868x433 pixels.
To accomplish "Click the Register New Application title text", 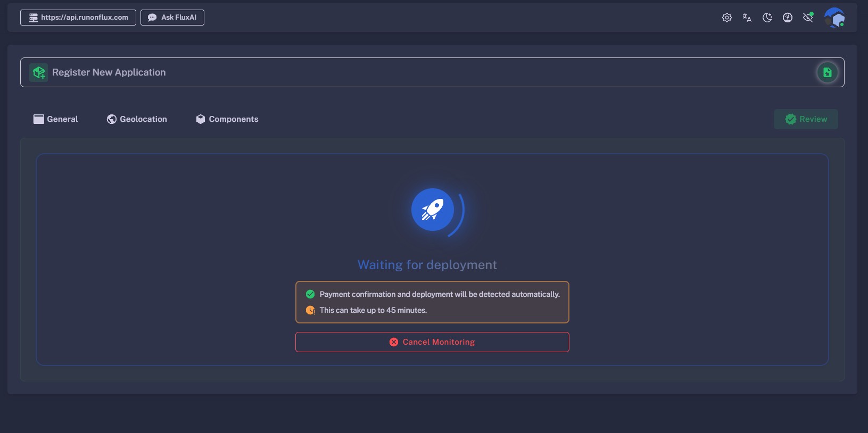I will (x=109, y=72).
